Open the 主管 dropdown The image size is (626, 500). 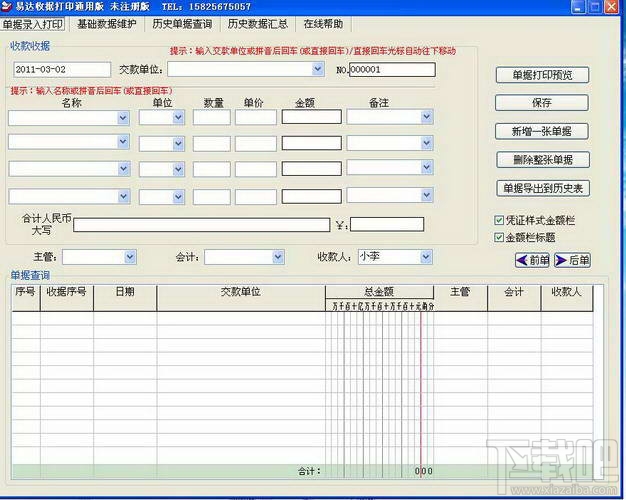[x=130, y=257]
